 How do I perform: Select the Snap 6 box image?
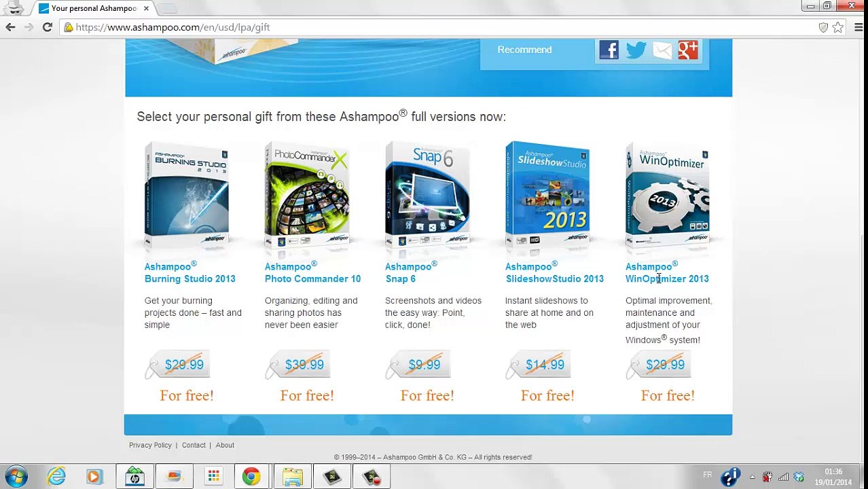[x=427, y=194]
